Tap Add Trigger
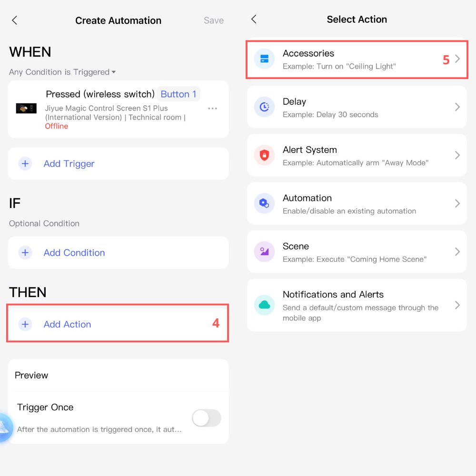 coord(69,164)
